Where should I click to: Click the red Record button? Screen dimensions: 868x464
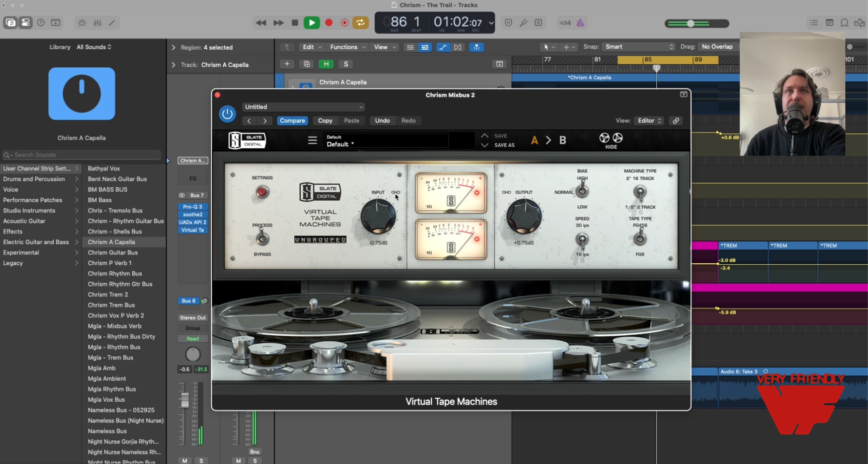tap(329, 22)
